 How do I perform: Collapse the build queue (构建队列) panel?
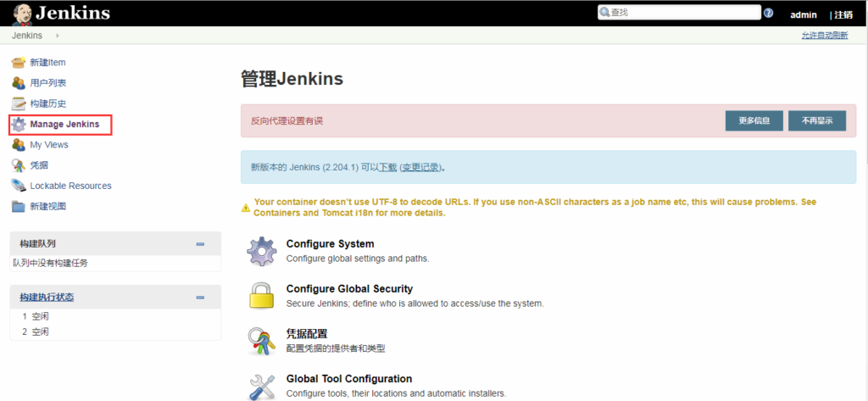[200, 244]
